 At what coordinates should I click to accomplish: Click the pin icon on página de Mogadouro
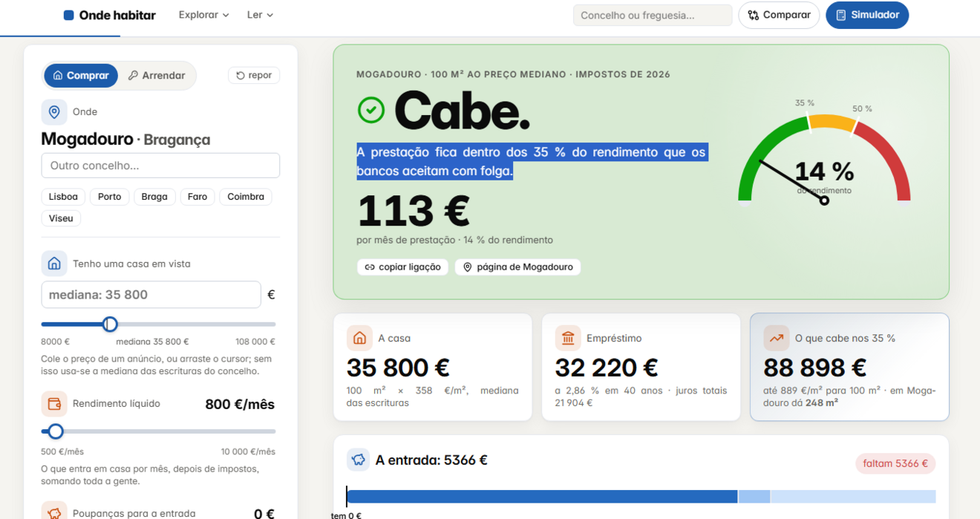click(467, 267)
